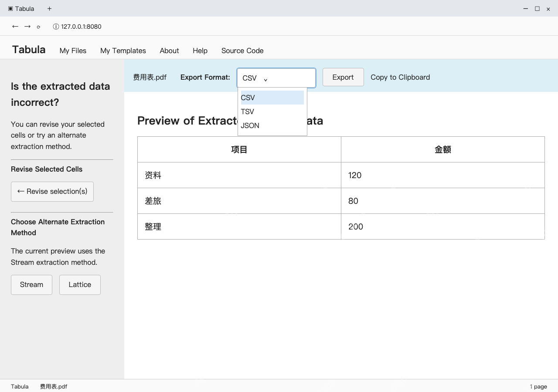This screenshot has height=392, width=558.
Task: Go forward with the browser forward arrow
Action: [27, 27]
